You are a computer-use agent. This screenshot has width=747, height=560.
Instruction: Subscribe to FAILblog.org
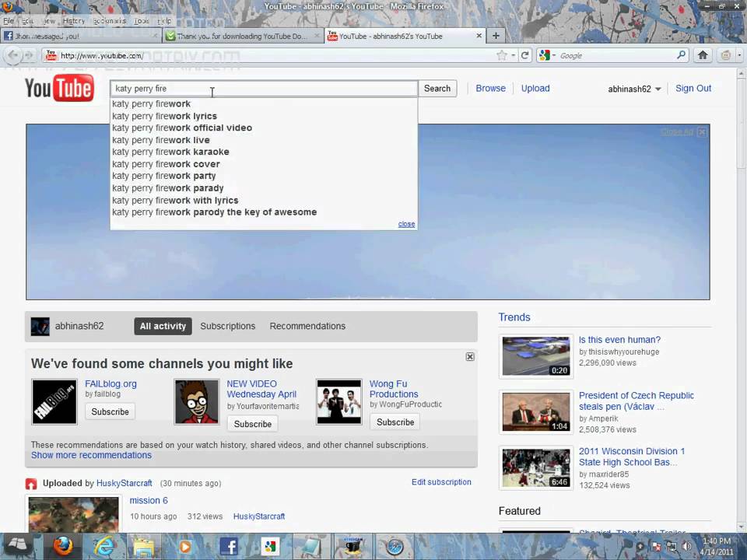tap(110, 412)
